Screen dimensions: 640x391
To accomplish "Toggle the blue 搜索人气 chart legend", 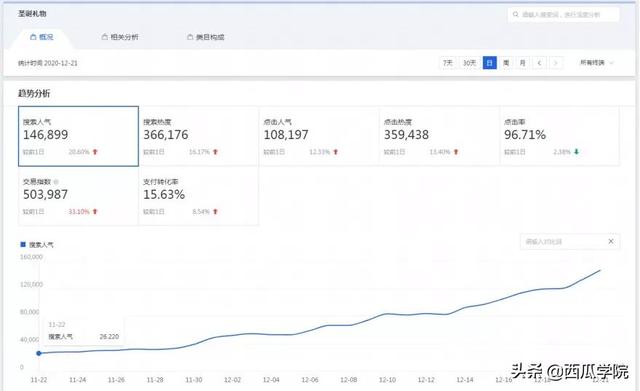I will point(37,244).
